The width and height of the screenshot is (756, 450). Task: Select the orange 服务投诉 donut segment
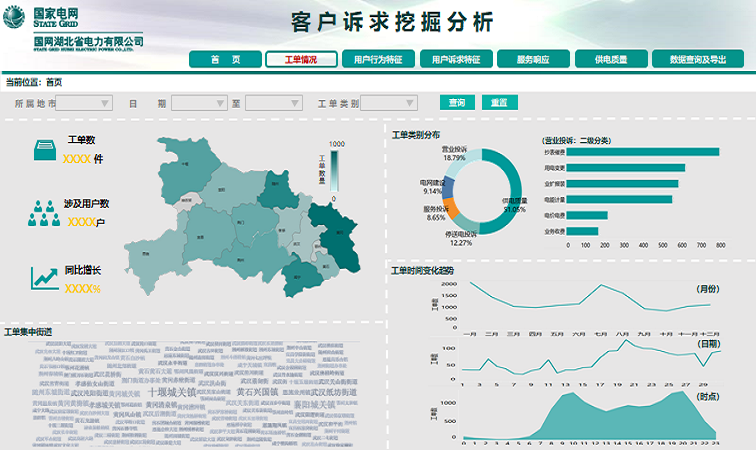[x=451, y=210]
